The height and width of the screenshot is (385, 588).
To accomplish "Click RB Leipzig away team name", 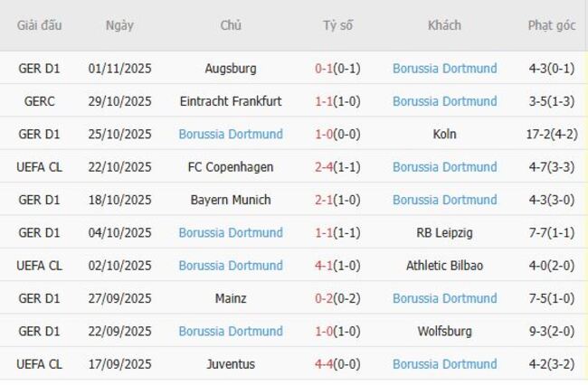I will [x=444, y=233].
